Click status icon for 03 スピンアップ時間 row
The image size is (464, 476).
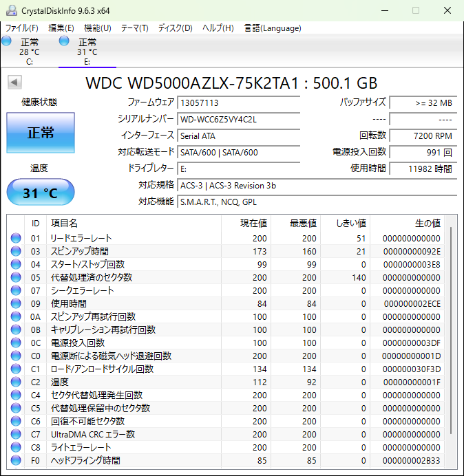[x=16, y=251]
